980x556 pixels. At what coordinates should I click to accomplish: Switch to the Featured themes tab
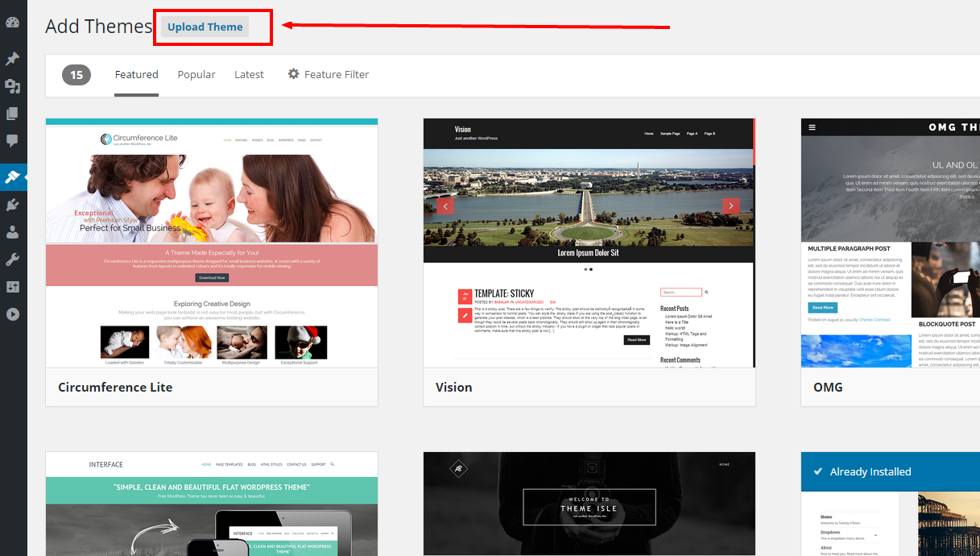[136, 74]
